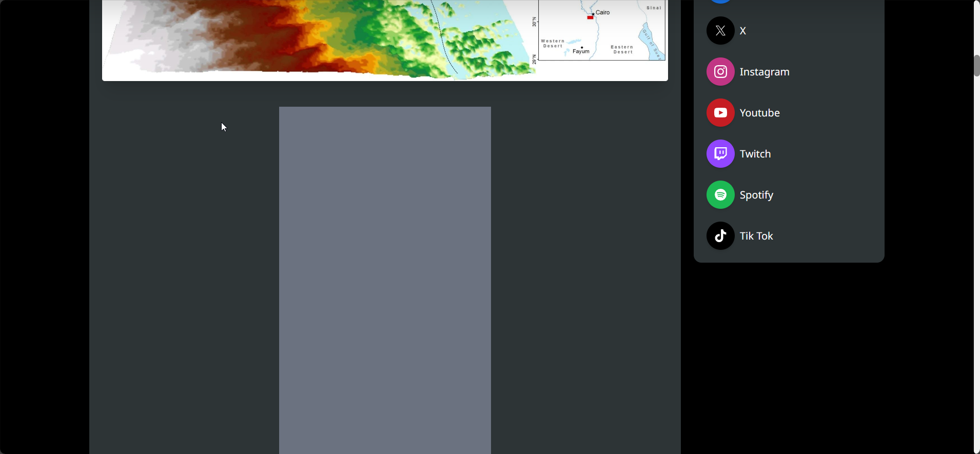The width and height of the screenshot is (980, 454).
Task: Select the purple Twitch icon
Action: (x=720, y=154)
